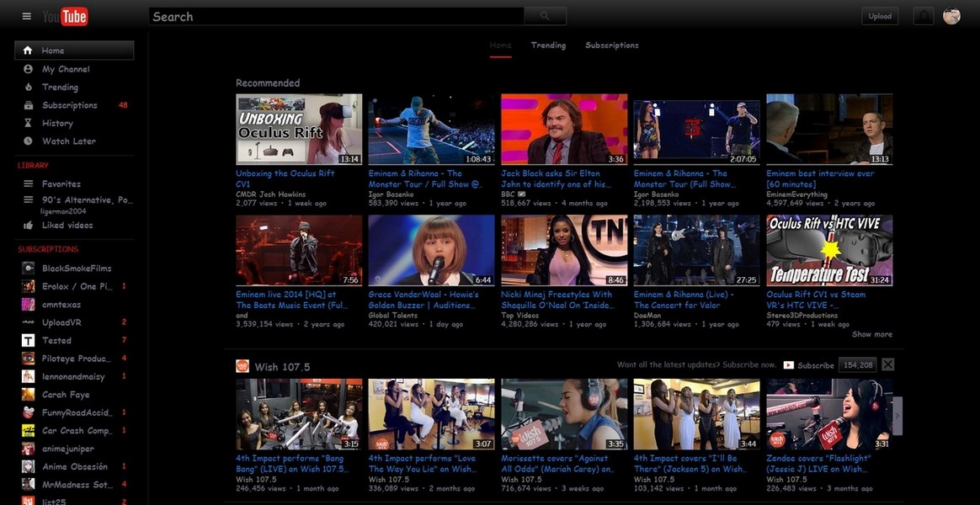980x505 pixels.
Task: Click the My Channel person icon
Action: click(28, 69)
